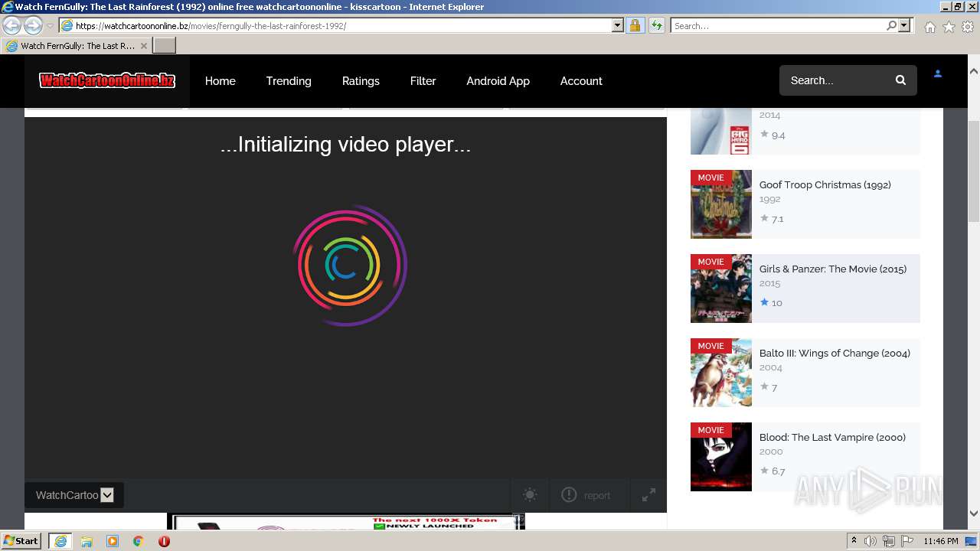Click the volume speaker tray icon
980x551 pixels.
coord(871,541)
